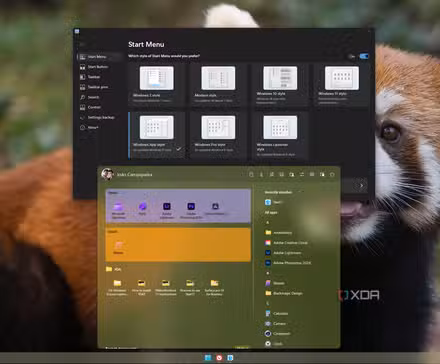The width and height of the screenshot is (440, 364).
Task: Launch Adobe Photoshop from the purple pinned group
Action: point(191,210)
